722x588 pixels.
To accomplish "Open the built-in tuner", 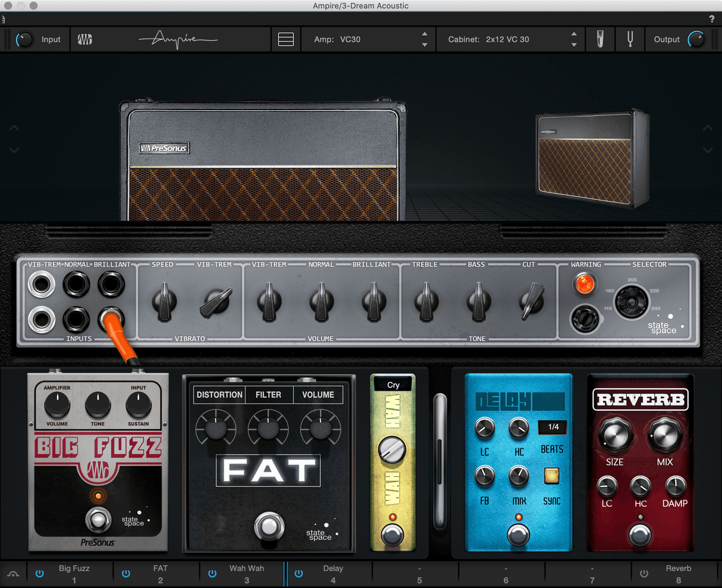I will click(630, 39).
